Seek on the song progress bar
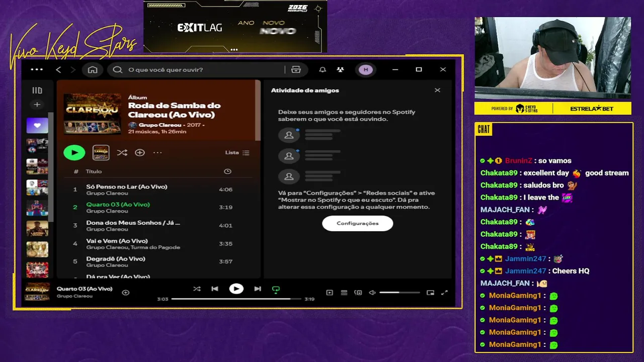Screen dimensions: 644x362 [236, 299]
